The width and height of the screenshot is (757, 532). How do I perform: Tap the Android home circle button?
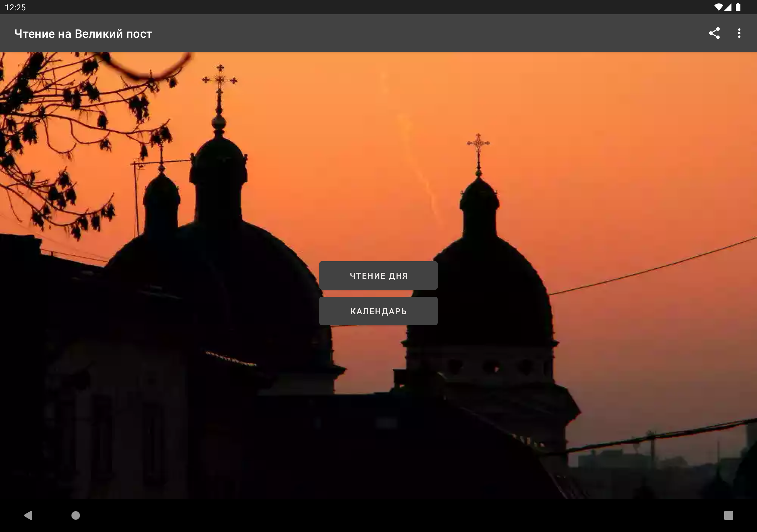pyautogui.click(x=76, y=515)
